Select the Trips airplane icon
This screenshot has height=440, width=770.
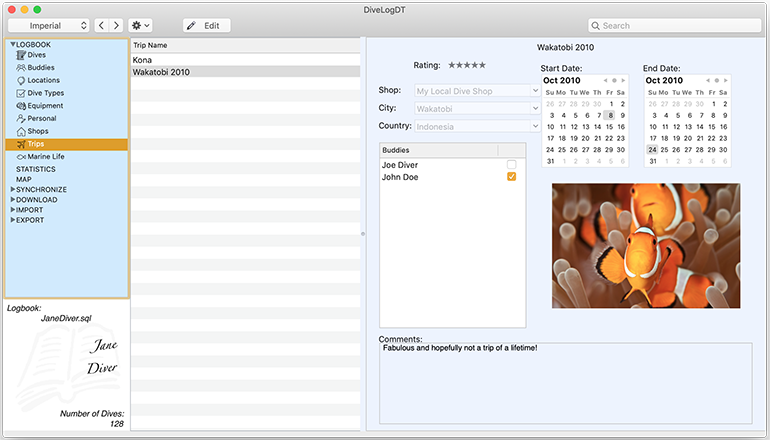21,144
